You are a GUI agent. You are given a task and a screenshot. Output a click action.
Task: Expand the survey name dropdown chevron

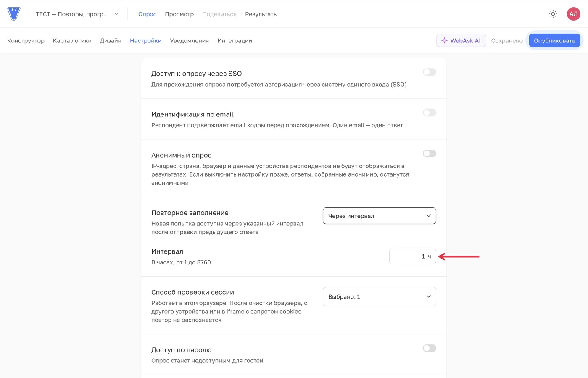[x=116, y=14]
